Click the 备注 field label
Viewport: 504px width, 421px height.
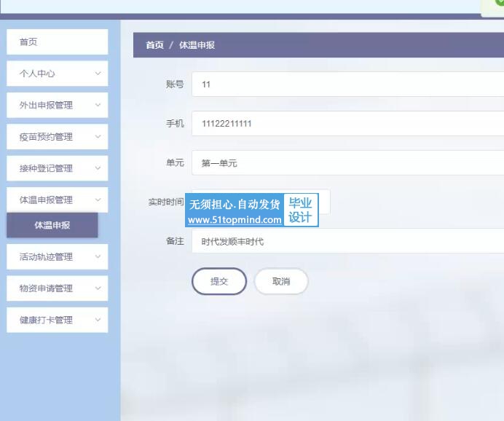(x=175, y=241)
